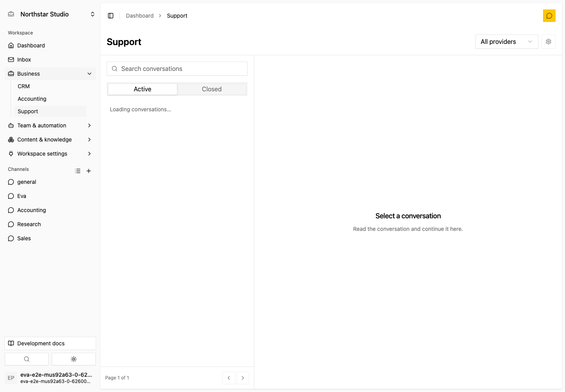Screen dimensions: 565x392
Task: Switch to Active conversations
Action: pos(142,89)
